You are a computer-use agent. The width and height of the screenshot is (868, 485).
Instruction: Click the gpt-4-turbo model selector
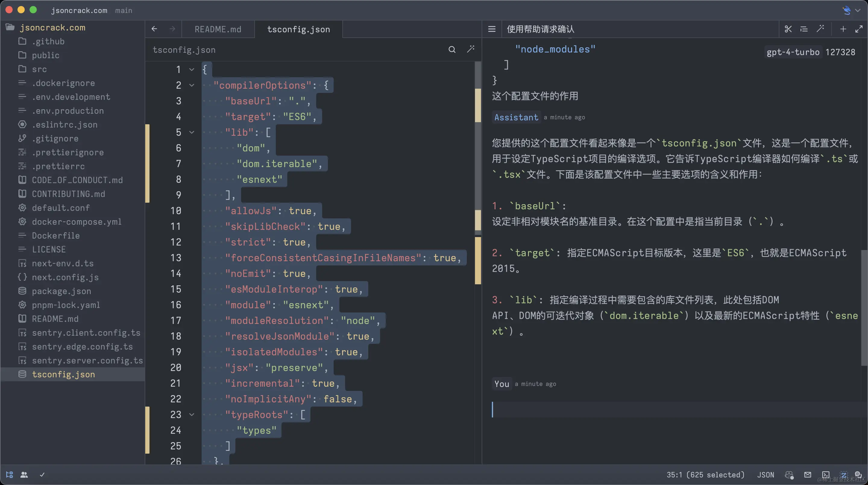pos(793,52)
